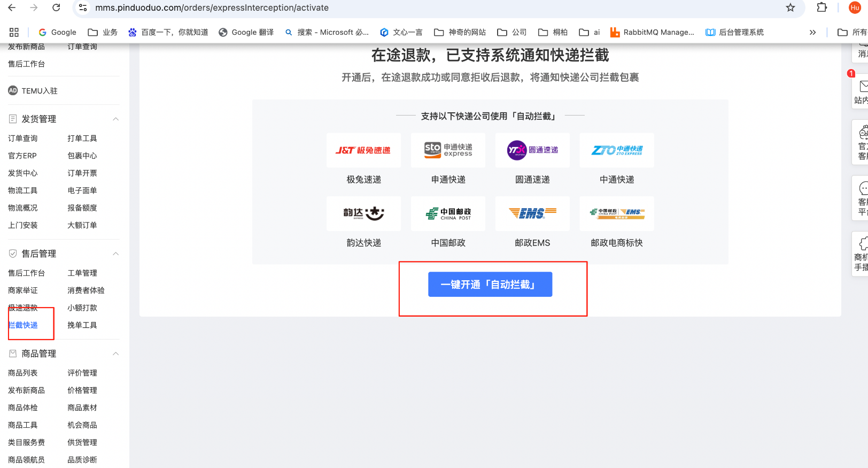The image size is (868, 468).
Task: Select the 中通快递 ZTO logo card
Action: coord(617,150)
